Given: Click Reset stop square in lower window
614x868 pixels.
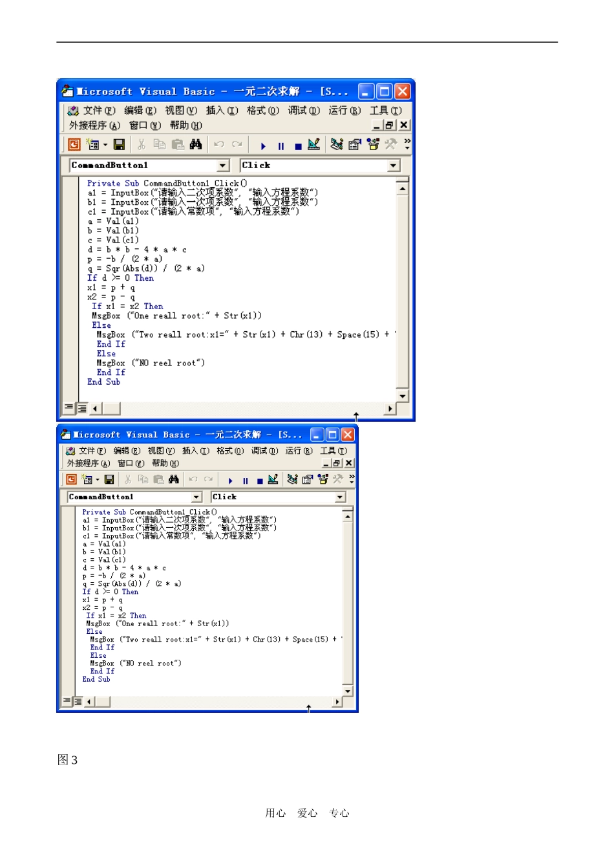Looking at the screenshot, I should pos(260,481).
